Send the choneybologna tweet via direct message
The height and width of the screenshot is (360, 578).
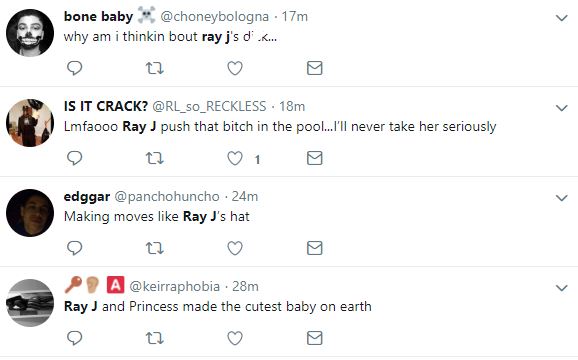pyautogui.click(x=314, y=68)
